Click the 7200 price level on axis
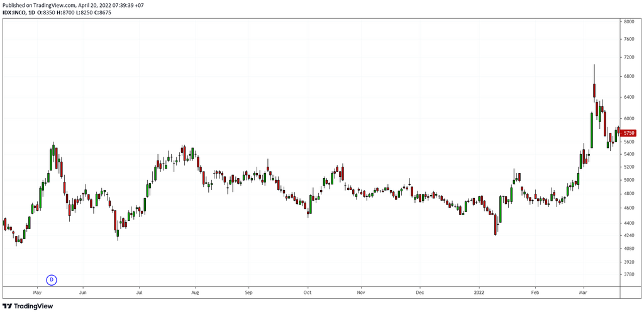Viewport: 644px width, 314px height. [x=628, y=57]
